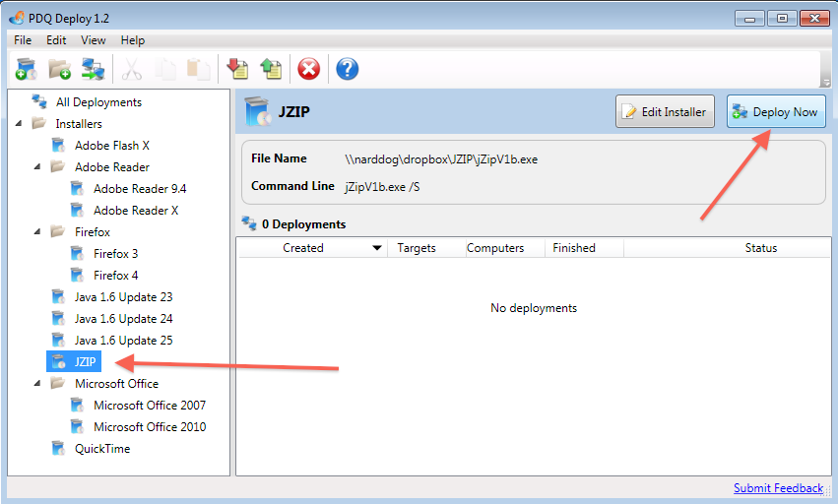The width and height of the screenshot is (838, 504).
Task: Open the View menu
Action: pos(93,40)
